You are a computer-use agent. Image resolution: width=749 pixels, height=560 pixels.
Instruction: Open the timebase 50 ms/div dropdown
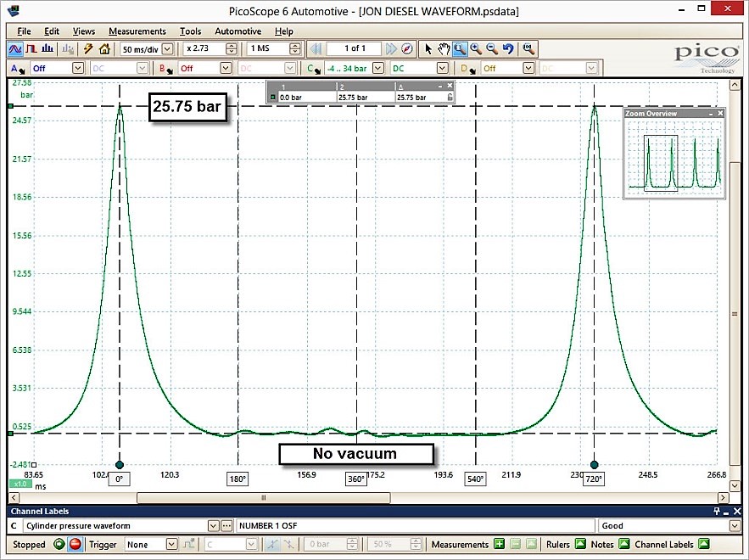168,48
